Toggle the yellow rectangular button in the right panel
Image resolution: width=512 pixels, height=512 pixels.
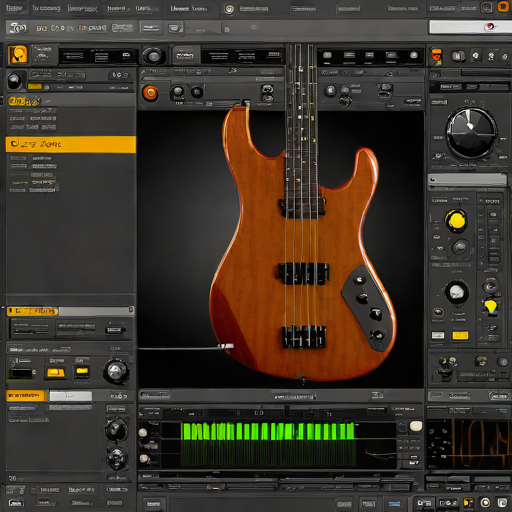click(460, 335)
